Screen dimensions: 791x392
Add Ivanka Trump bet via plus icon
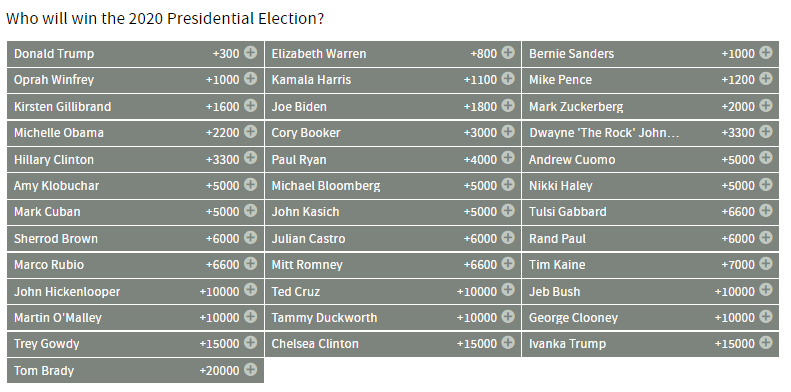[766, 343]
